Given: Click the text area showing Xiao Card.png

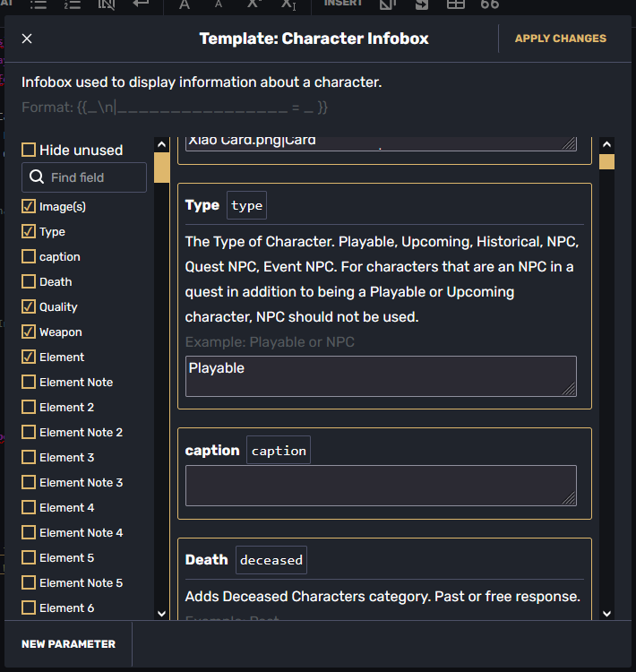Looking at the screenshot, I should 381,143.
